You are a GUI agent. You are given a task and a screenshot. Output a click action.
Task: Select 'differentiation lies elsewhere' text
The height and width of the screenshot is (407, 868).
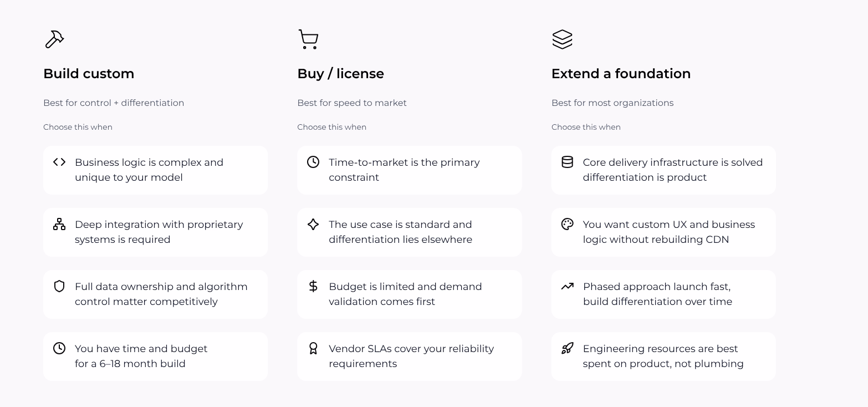click(400, 240)
